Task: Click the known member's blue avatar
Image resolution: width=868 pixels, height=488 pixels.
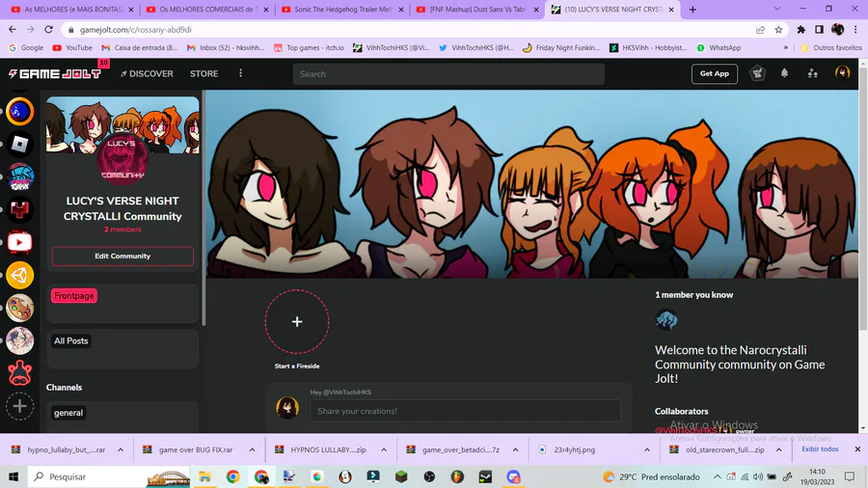Action: (x=665, y=320)
